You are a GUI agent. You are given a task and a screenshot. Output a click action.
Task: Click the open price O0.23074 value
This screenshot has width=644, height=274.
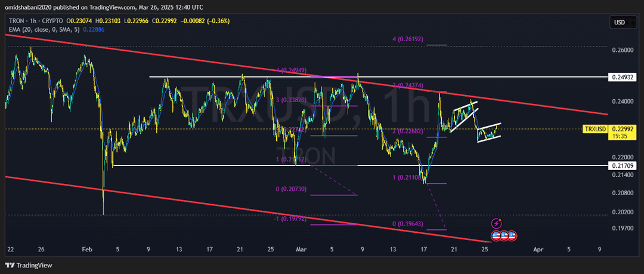(80, 20)
